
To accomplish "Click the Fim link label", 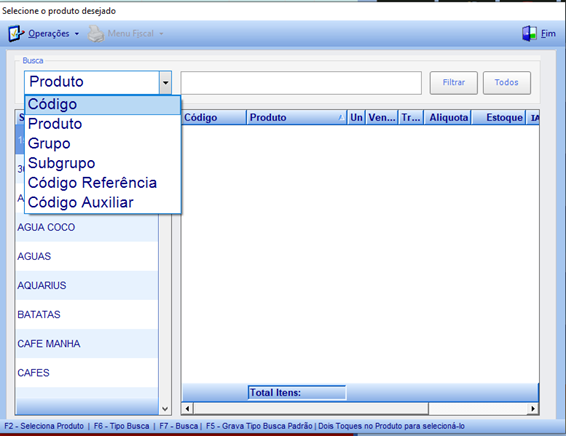I will [548, 34].
